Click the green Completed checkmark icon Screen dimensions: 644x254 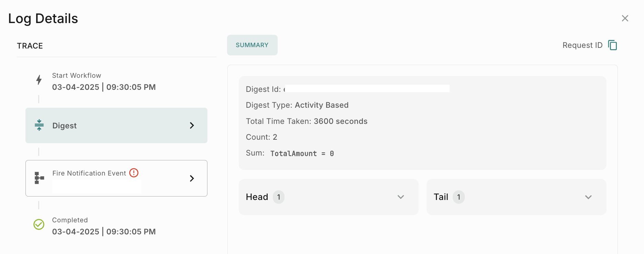tap(39, 224)
